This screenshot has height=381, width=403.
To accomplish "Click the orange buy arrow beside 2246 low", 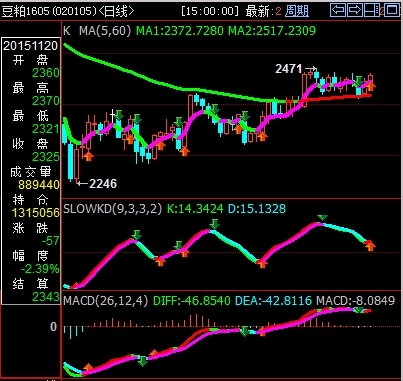I will [88, 156].
